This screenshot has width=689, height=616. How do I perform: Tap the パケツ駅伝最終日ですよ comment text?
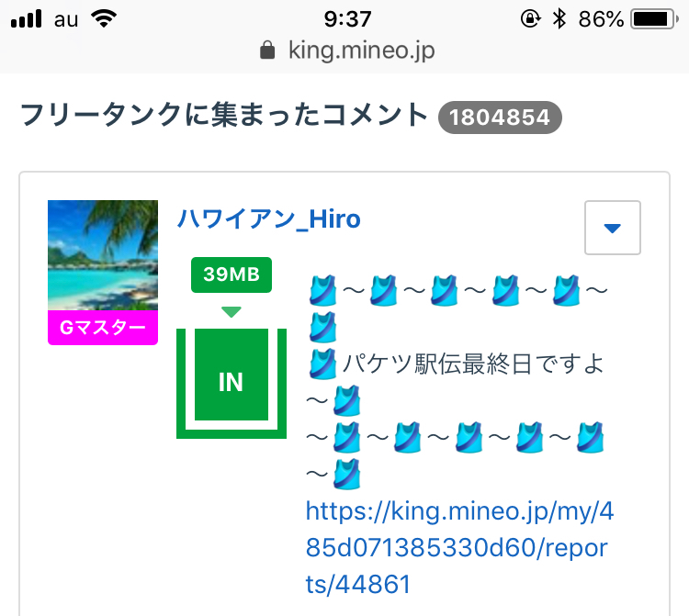(x=473, y=364)
